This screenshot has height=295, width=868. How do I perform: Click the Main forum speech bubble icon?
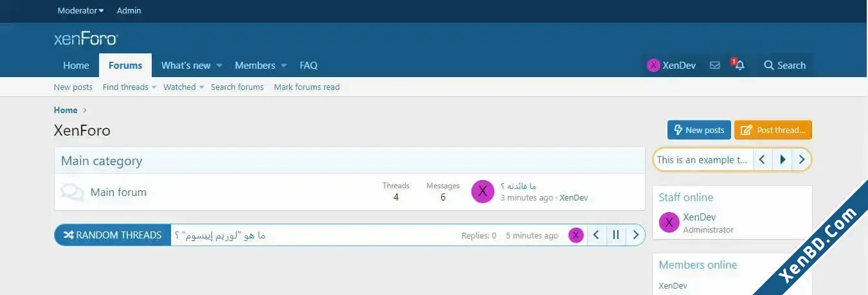(x=72, y=192)
